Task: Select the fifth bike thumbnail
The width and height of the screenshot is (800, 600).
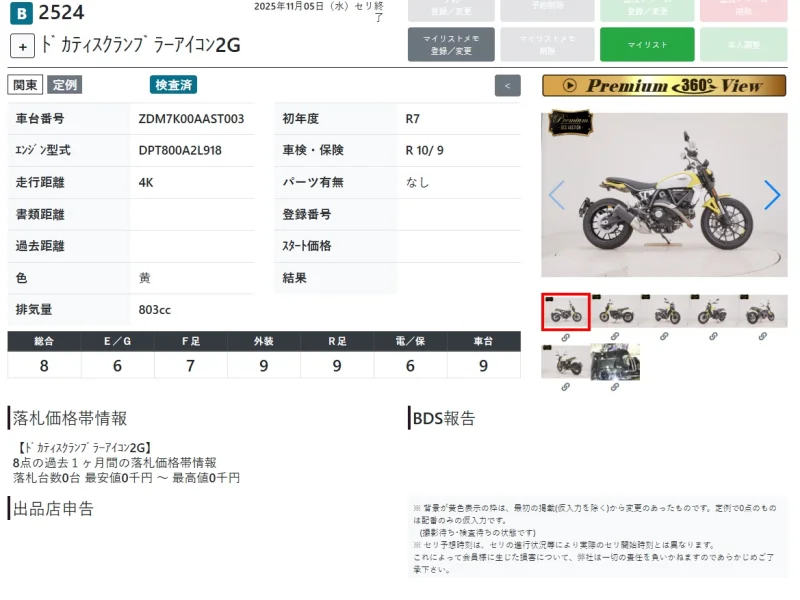Action: pyautogui.click(x=763, y=311)
